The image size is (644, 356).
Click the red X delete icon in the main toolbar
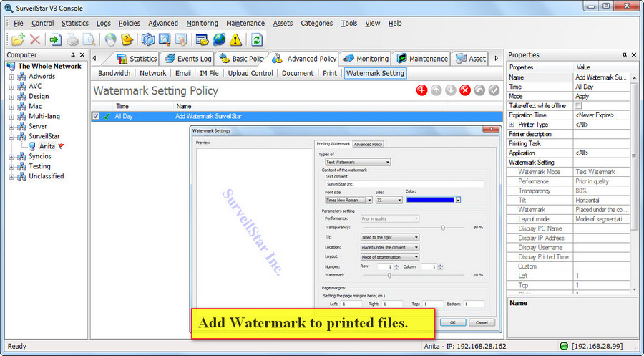coord(35,39)
